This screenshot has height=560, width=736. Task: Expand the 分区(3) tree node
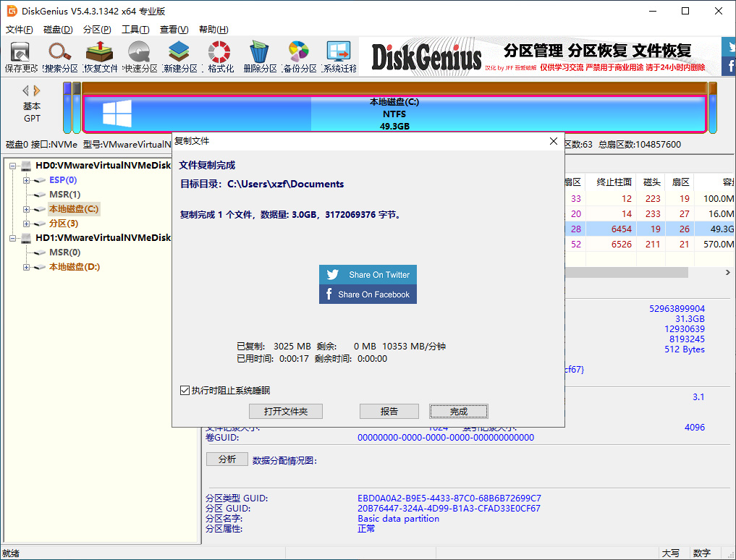coord(26,224)
